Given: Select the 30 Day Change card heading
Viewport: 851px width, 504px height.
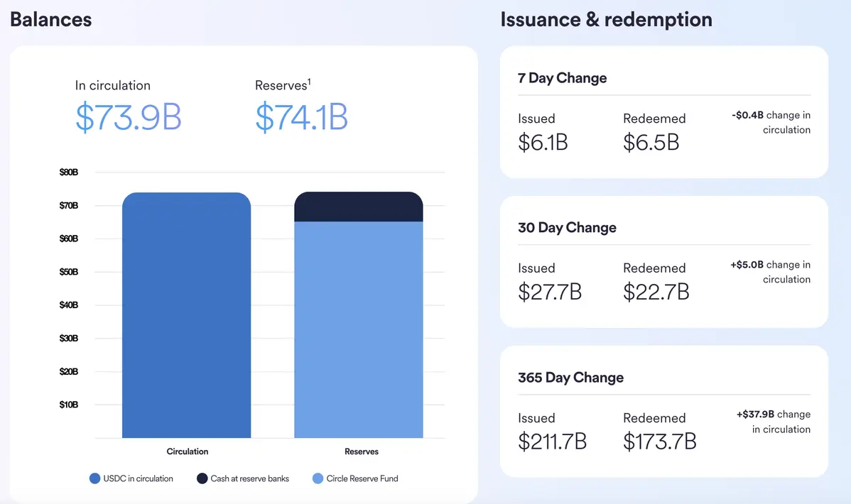Looking at the screenshot, I should (x=567, y=228).
